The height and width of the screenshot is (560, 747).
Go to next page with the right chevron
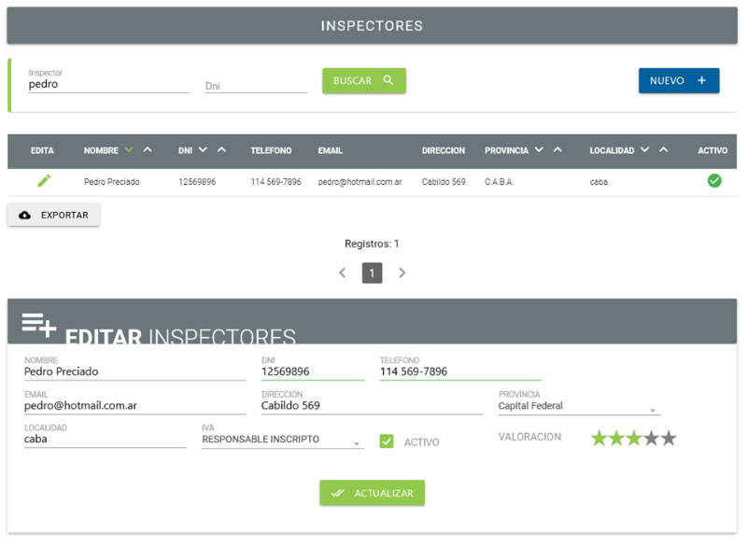click(402, 273)
